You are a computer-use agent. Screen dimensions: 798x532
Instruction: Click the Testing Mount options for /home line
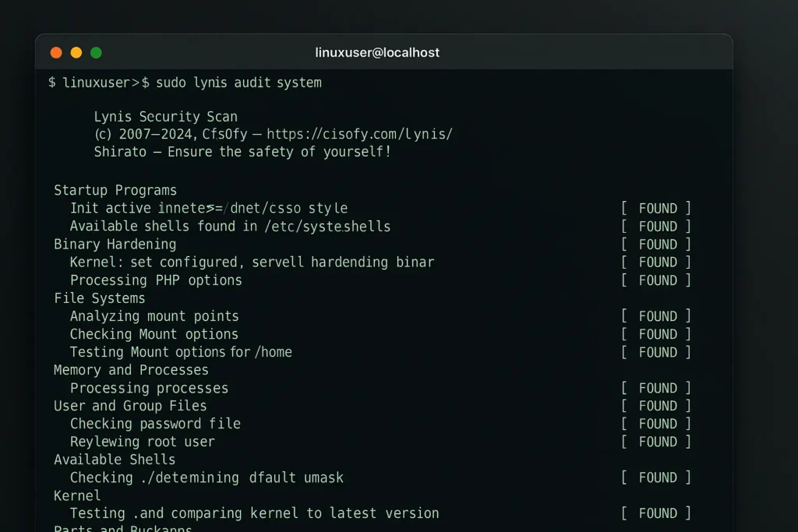pyautogui.click(x=182, y=352)
